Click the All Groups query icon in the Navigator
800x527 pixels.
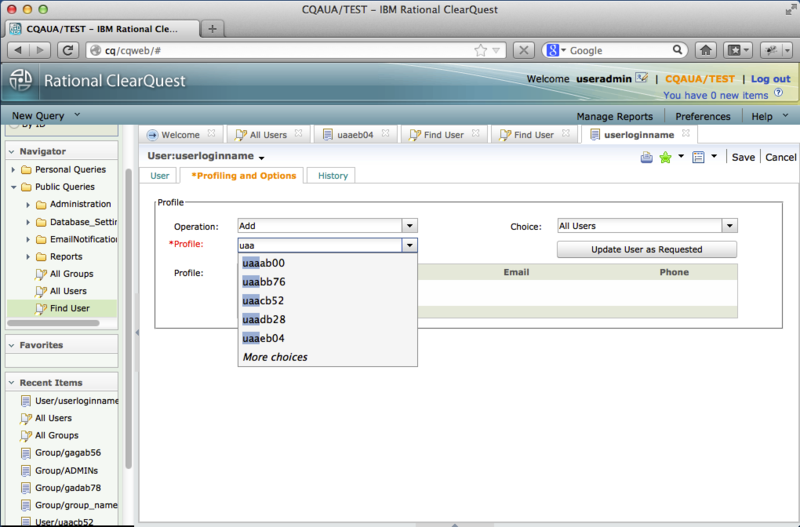(41, 274)
